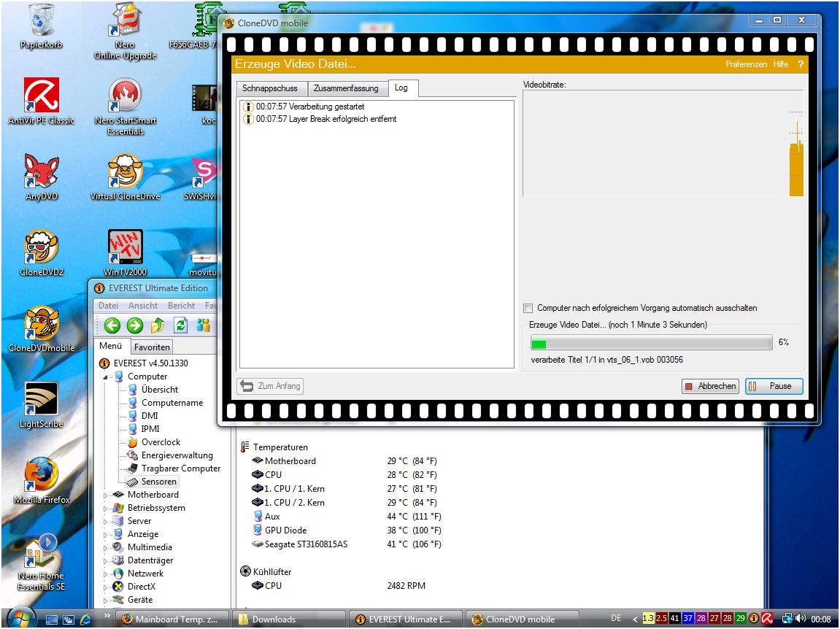Expand the DirectX tree node

pyautogui.click(x=106, y=587)
